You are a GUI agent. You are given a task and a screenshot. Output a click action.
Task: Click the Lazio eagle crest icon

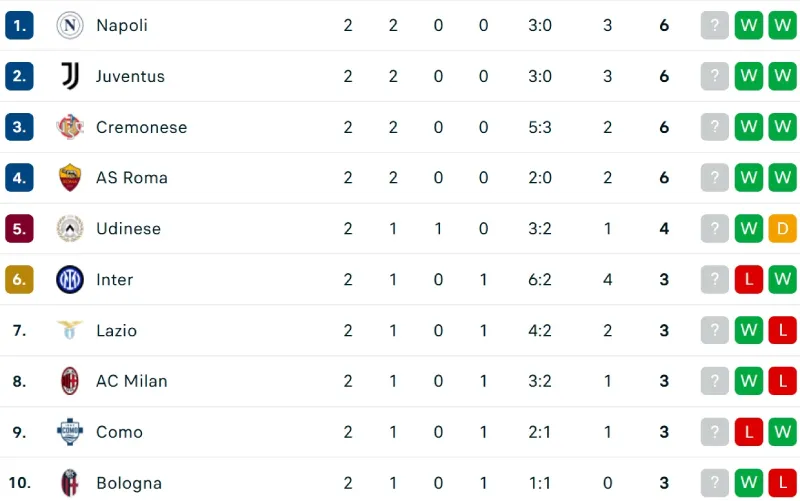pyautogui.click(x=70, y=330)
